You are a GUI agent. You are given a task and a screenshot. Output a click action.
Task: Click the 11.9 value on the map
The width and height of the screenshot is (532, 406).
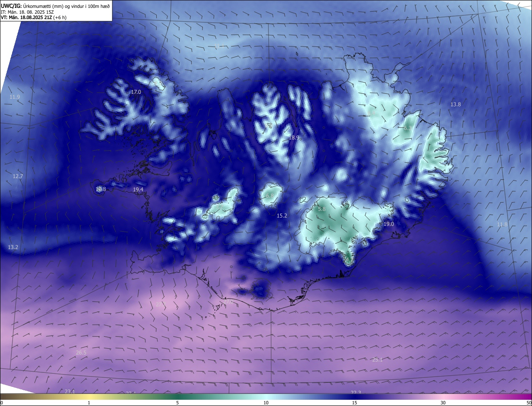tap(15, 97)
